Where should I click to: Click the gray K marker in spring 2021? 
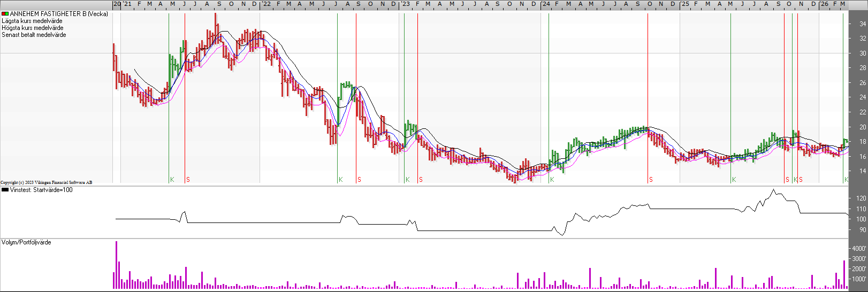(172, 180)
